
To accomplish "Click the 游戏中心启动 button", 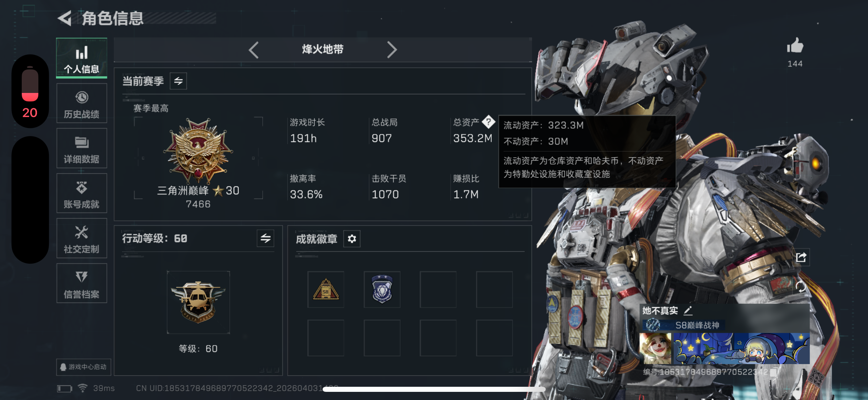I will pyautogui.click(x=84, y=367).
